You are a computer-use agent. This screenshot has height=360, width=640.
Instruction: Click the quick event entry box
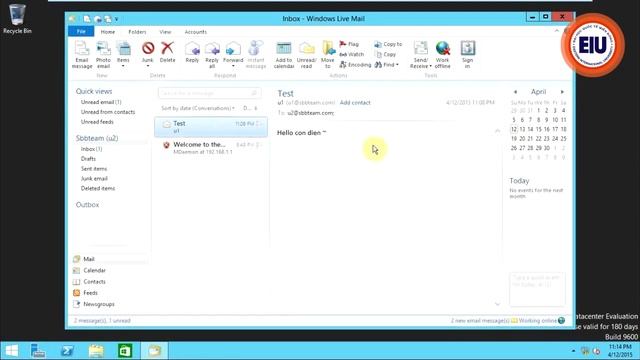click(x=537, y=289)
